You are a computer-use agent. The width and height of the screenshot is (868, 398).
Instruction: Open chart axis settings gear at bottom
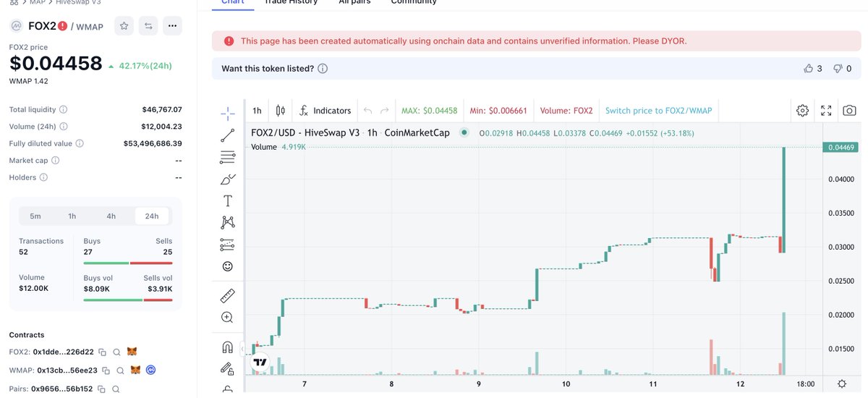[841, 384]
